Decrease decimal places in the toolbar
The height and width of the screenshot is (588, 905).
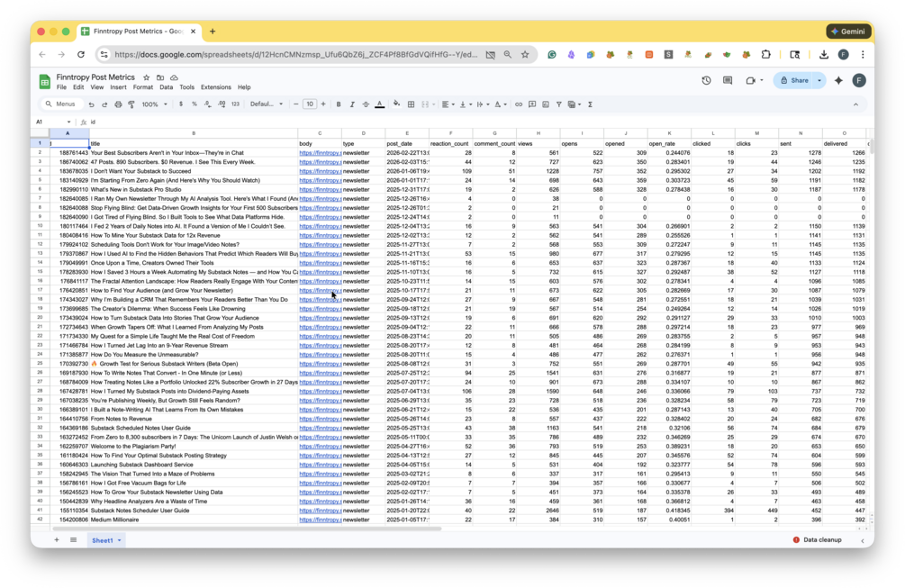[207, 104]
